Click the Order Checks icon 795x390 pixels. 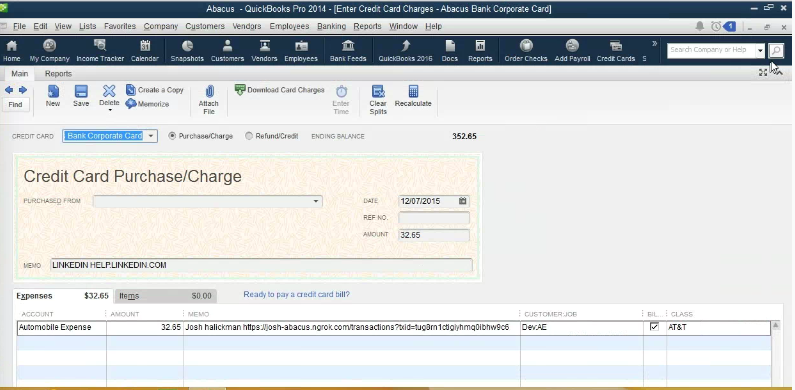click(x=526, y=51)
